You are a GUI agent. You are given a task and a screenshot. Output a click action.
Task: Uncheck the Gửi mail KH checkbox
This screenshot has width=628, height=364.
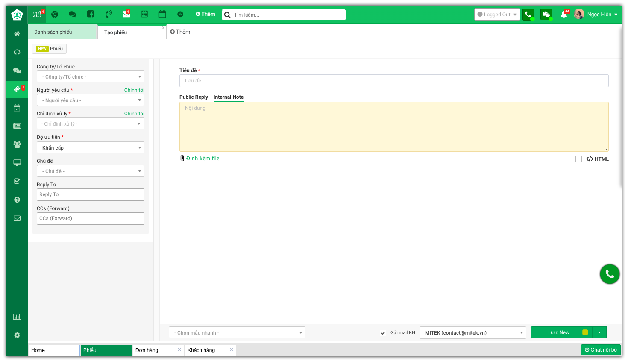click(x=383, y=333)
